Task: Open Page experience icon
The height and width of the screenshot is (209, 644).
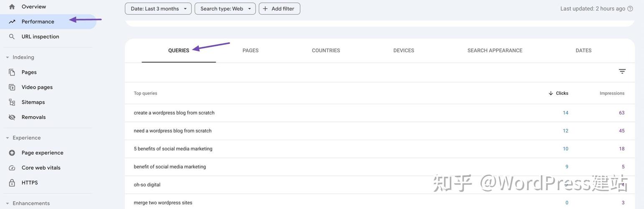Action: click(12, 153)
